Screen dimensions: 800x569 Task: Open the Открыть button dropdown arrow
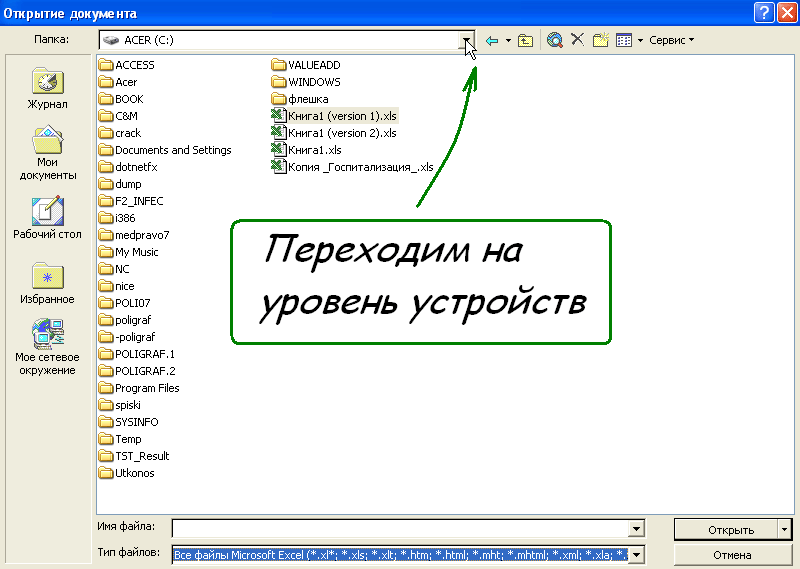pos(784,530)
